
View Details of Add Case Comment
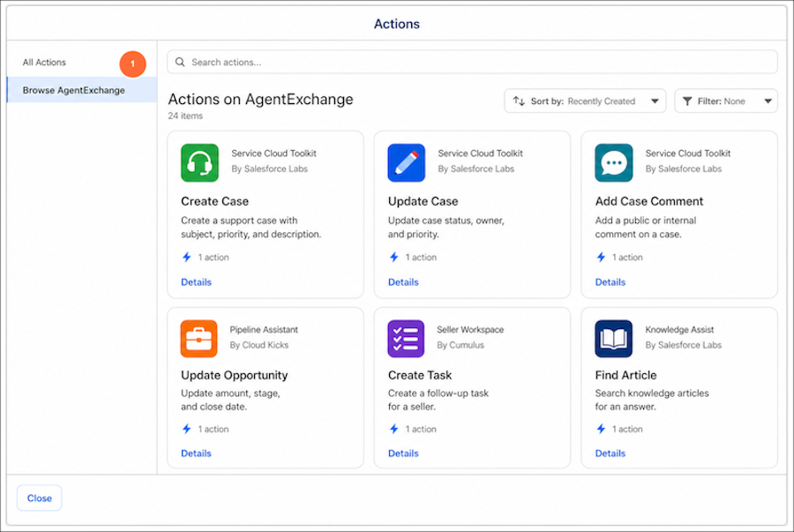click(x=610, y=282)
